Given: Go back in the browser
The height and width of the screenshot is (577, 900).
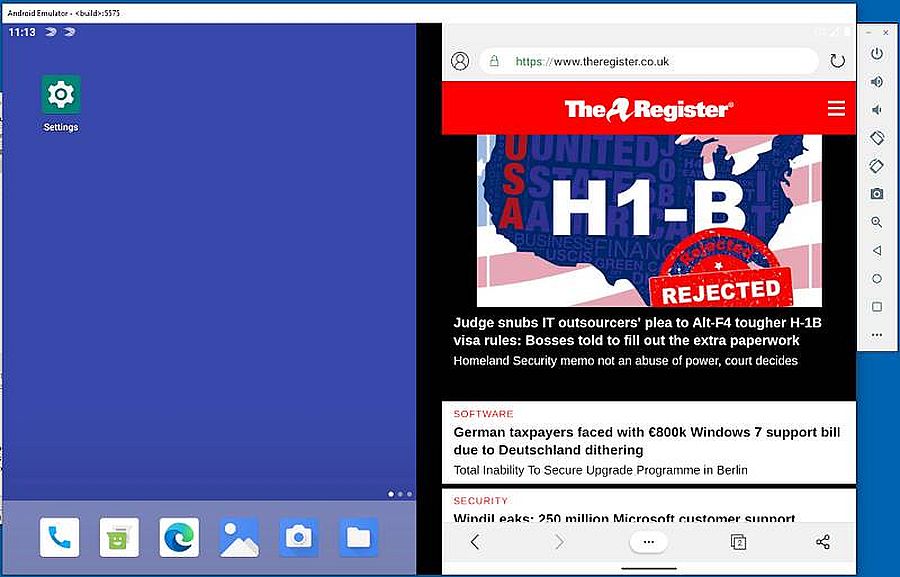Looking at the screenshot, I should point(475,541).
